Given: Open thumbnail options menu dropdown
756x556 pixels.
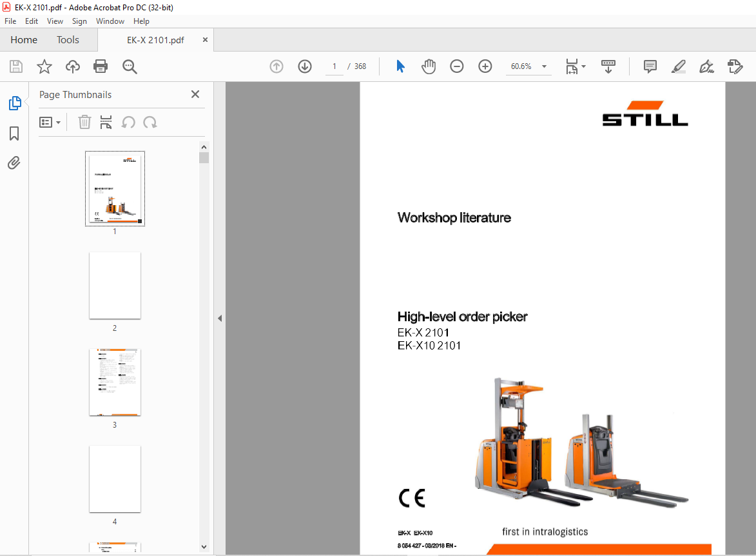Looking at the screenshot, I should (x=50, y=122).
